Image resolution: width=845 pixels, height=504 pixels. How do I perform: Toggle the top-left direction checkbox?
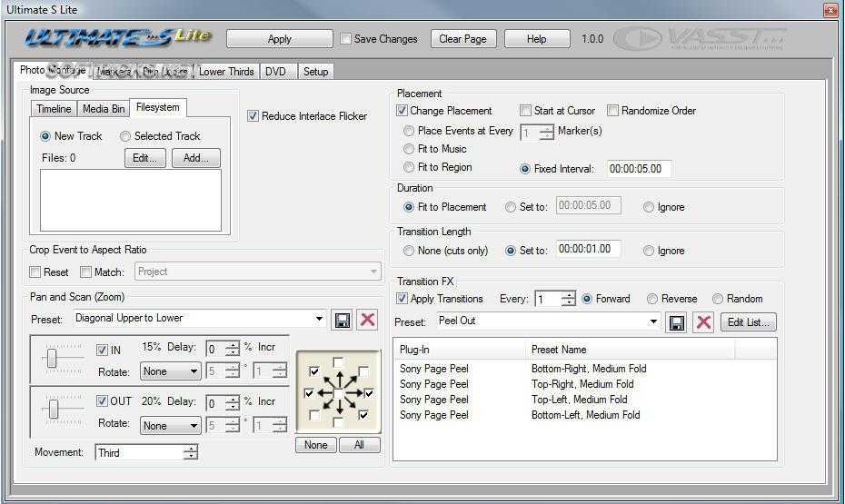click(314, 371)
